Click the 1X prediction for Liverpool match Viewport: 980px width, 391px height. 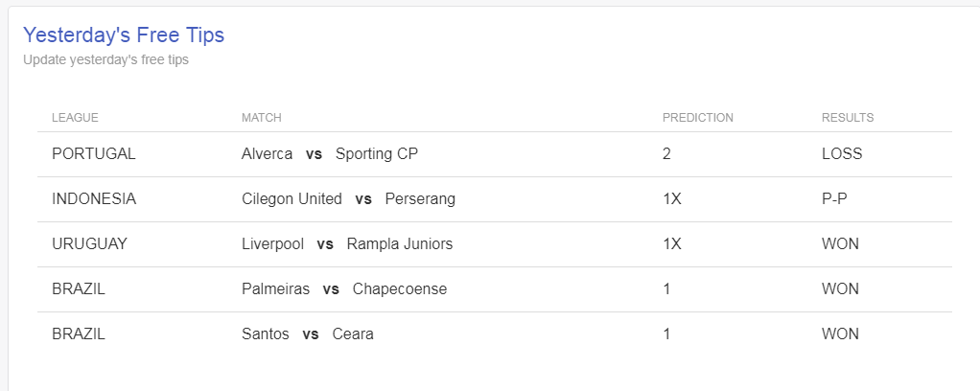672,244
